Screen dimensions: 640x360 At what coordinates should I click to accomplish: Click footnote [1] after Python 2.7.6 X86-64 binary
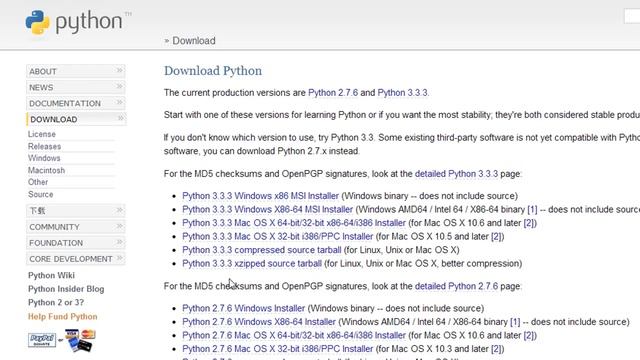tap(515, 322)
